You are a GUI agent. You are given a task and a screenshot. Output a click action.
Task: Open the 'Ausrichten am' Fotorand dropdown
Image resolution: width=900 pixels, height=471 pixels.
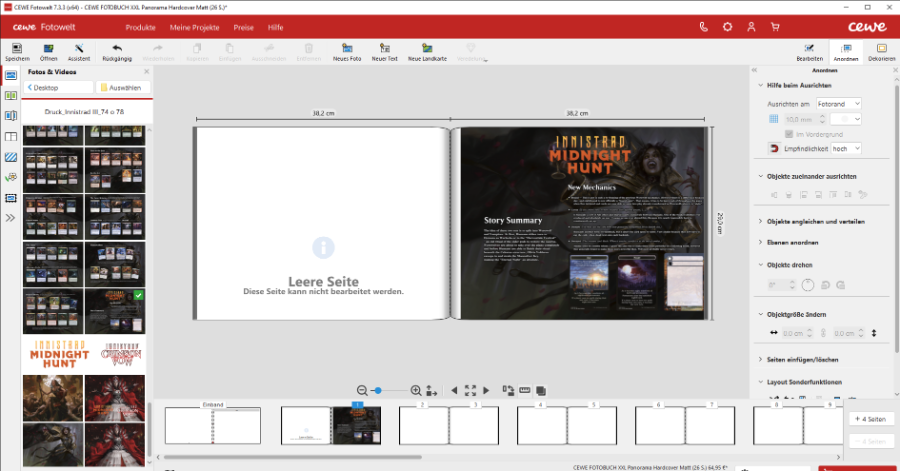[x=838, y=103]
